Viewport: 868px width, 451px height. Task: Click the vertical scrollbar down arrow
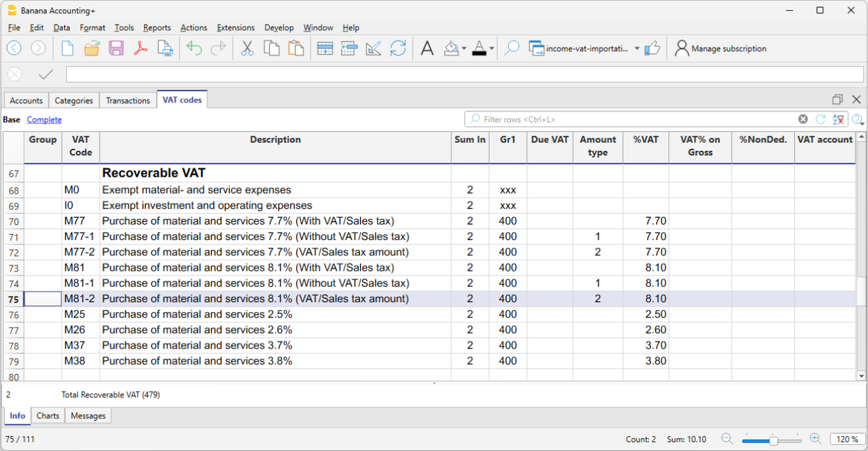point(861,376)
